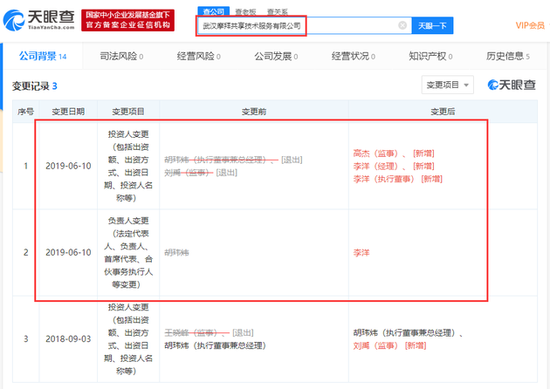Click the TianYanCha logo icon

point(13,20)
